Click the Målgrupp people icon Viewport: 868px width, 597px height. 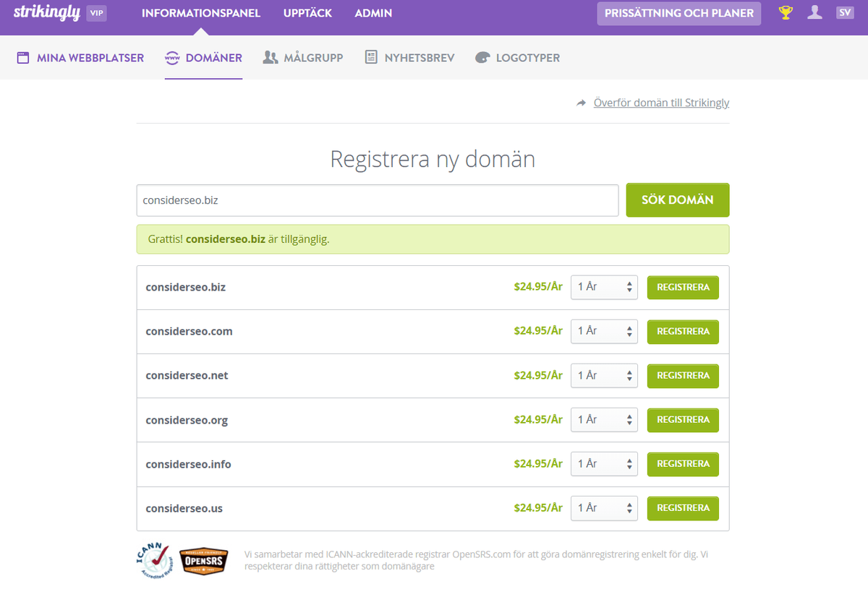click(x=271, y=57)
